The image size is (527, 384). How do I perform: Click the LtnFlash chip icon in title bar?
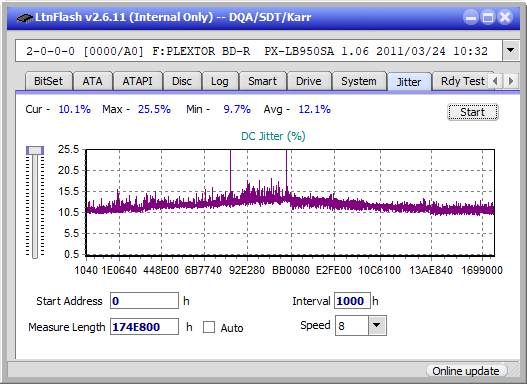click(x=24, y=17)
